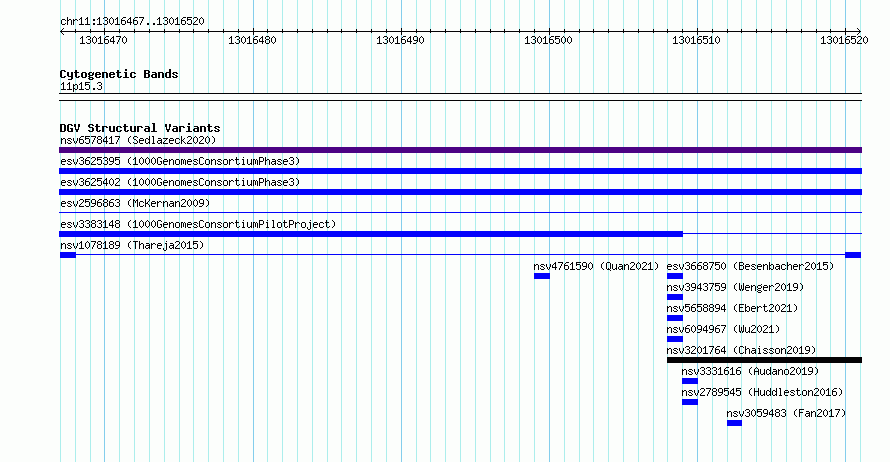
Task: Click the blue bar under nsv6094967
Action: pyautogui.click(x=675, y=339)
